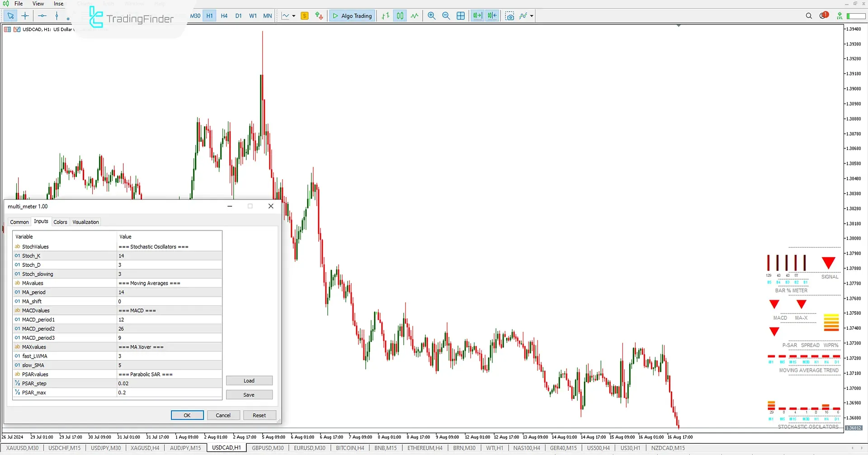The image size is (868, 455).
Task: Zoom out of the chart
Action: pyautogui.click(x=446, y=15)
